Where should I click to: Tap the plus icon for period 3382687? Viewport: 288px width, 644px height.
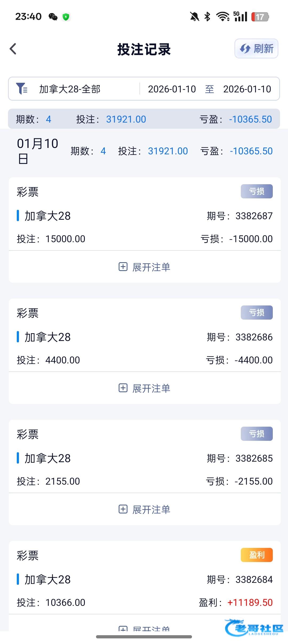[123, 267]
